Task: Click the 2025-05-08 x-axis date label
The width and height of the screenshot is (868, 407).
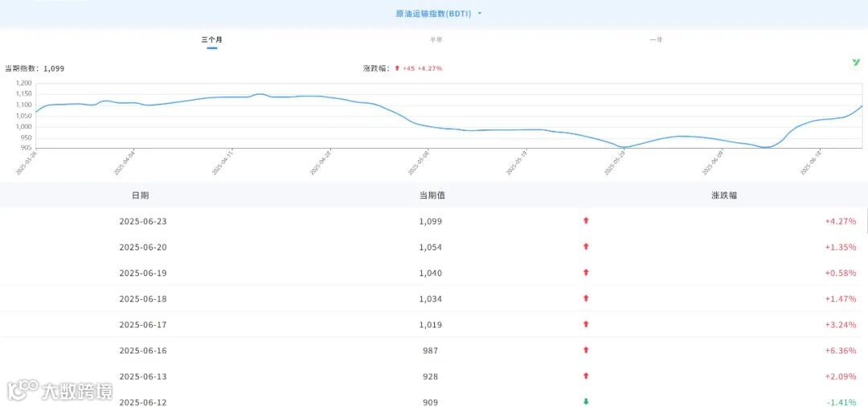Action: (419, 162)
